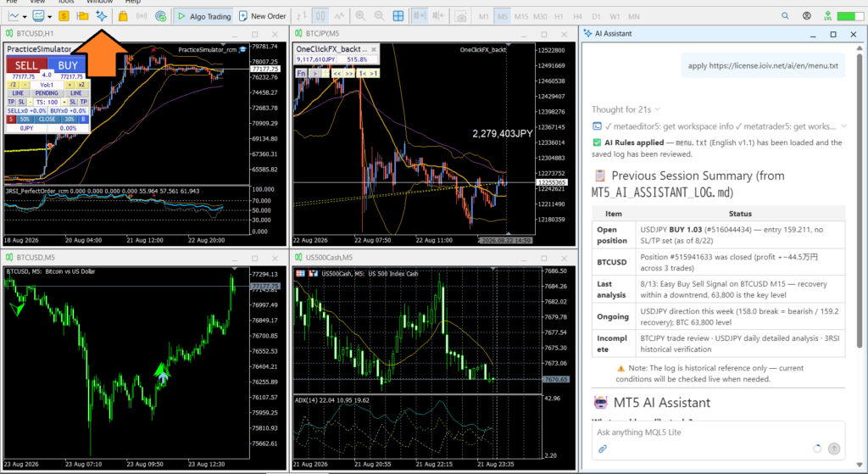
Task: Switch to candlestick chart mode icon
Action: [320, 16]
